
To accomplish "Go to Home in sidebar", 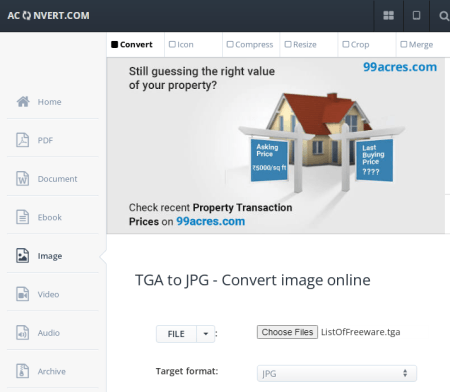I will [x=53, y=102].
